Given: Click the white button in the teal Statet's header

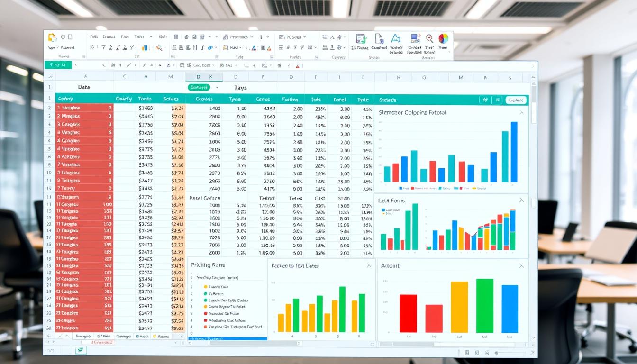Looking at the screenshot, I should click(x=516, y=100).
